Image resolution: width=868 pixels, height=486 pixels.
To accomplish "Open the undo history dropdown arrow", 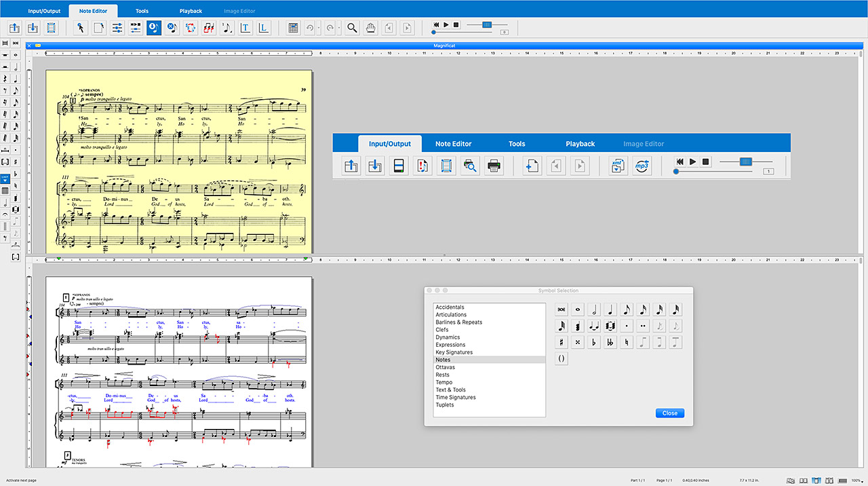I will click(x=319, y=29).
